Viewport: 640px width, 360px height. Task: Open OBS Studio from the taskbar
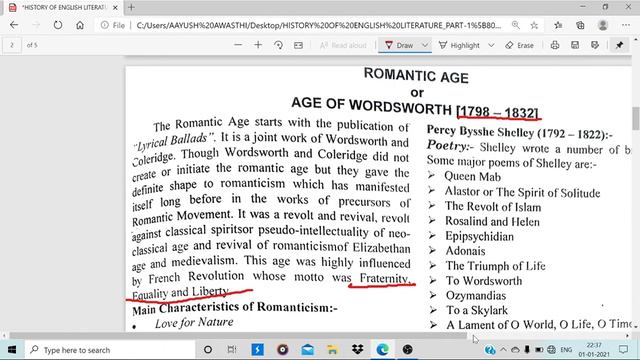coord(407,350)
